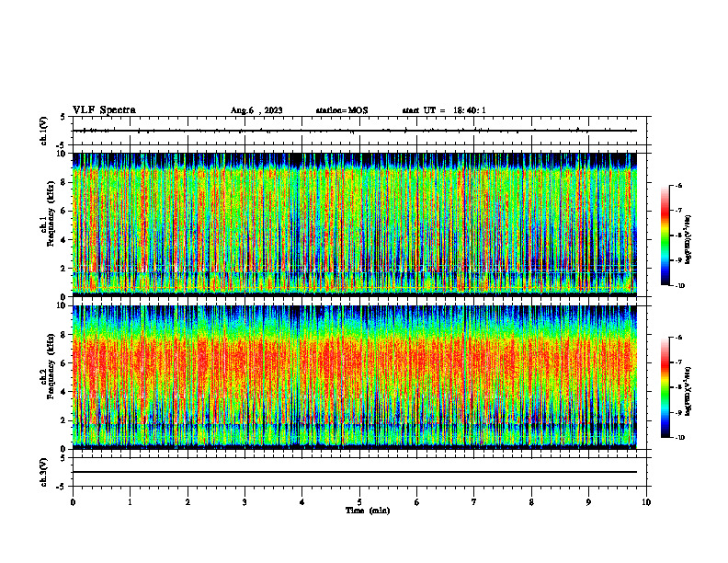Click the '-6' label on ch.1 color scale

(678, 185)
